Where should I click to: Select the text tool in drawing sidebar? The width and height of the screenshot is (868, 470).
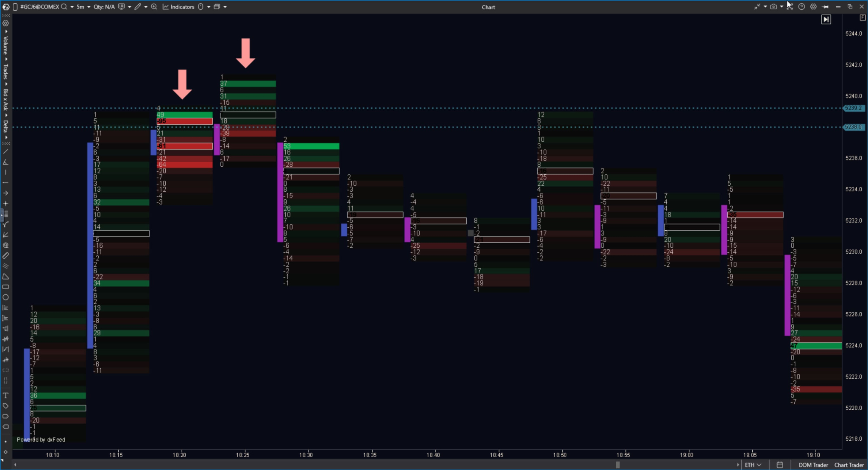tap(6, 395)
